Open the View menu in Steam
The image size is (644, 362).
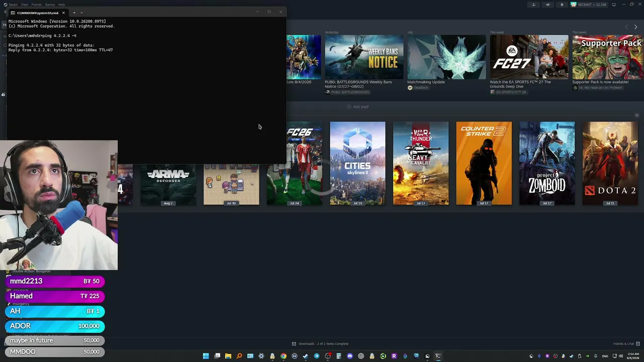[x=24, y=5]
